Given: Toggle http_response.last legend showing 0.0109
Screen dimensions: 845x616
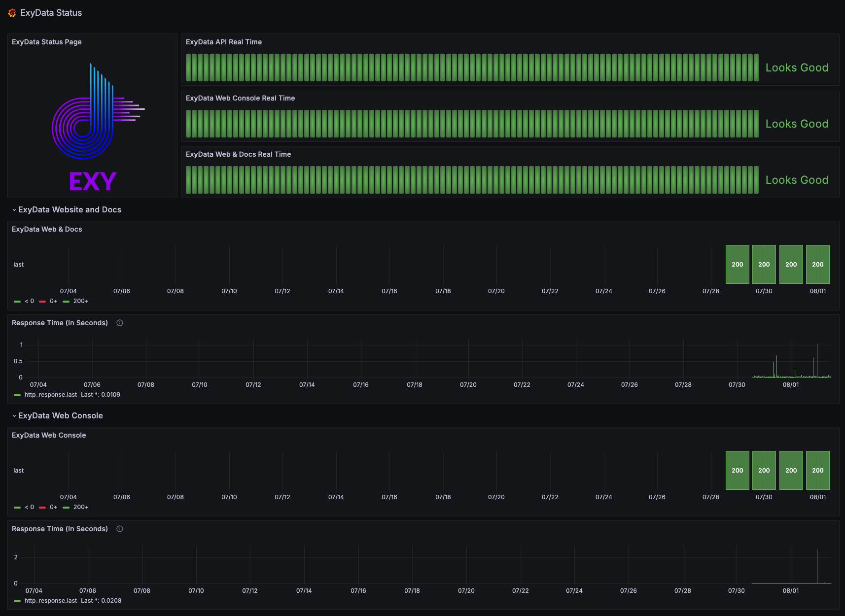Looking at the screenshot, I should coord(51,395).
